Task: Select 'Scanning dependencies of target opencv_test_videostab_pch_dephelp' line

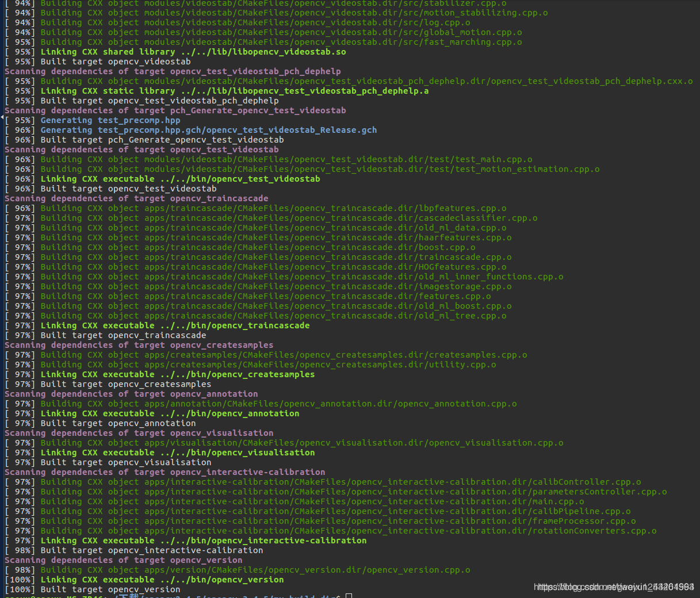Action: pos(173,71)
